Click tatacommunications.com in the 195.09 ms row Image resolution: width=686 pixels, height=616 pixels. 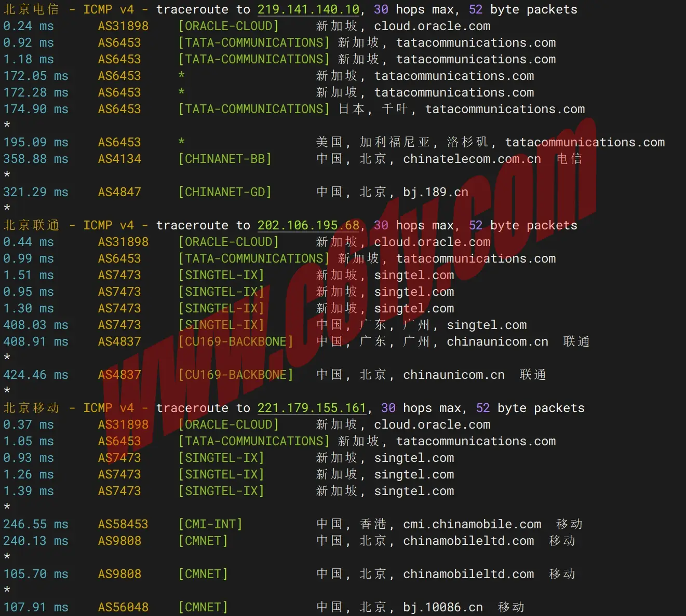tap(585, 142)
